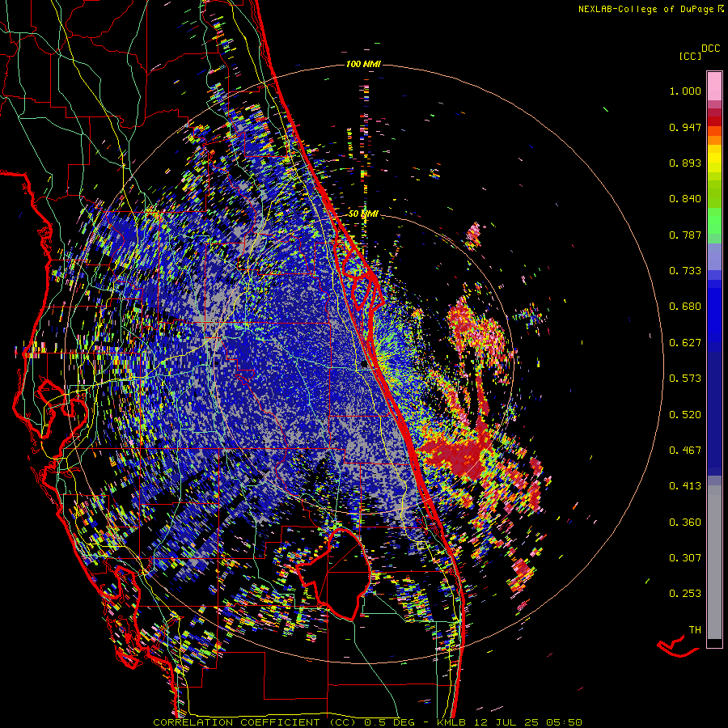This screenshot has height=728, width=728.
Task: Click the 50 NMI range ring label
Action: (x=363, y=214)
